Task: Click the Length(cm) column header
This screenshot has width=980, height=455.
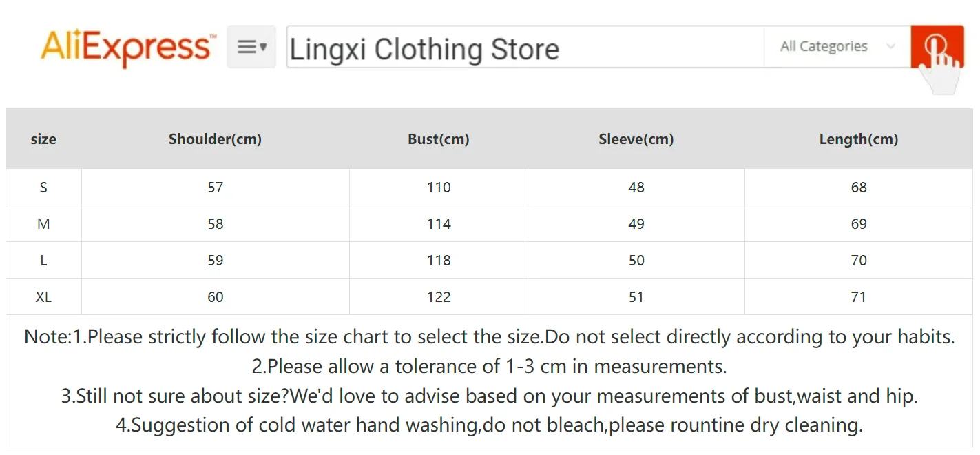Action: tap(858, 139)
